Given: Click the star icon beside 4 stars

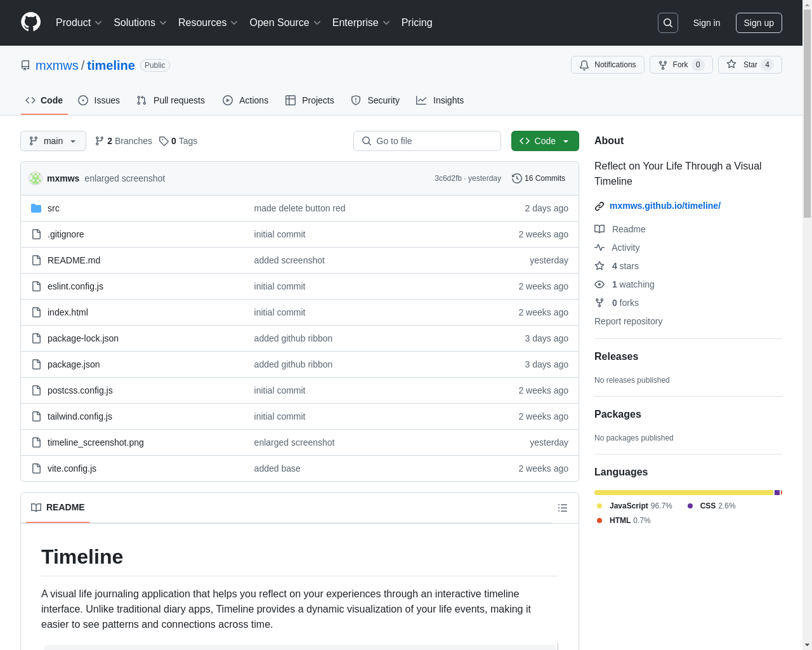Looking at the screenshot, I should (599, 266).
